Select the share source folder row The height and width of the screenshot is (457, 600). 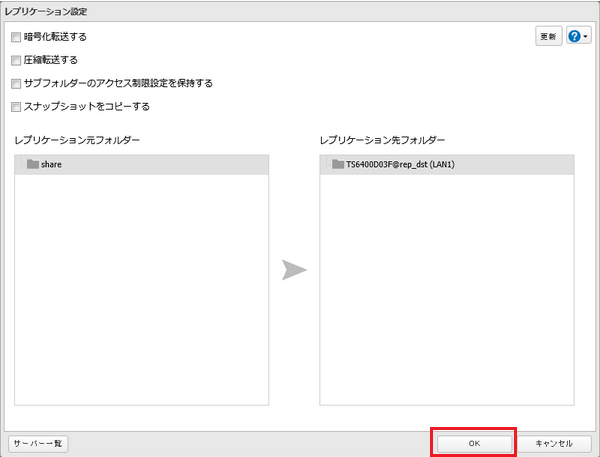(x=140, y=164)
